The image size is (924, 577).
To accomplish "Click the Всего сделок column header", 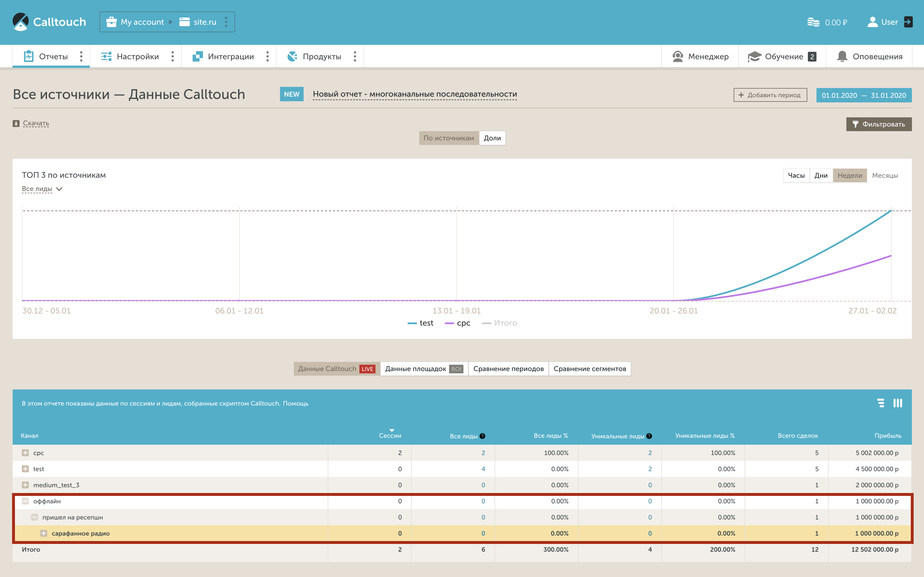I will [x=798, y=436].
